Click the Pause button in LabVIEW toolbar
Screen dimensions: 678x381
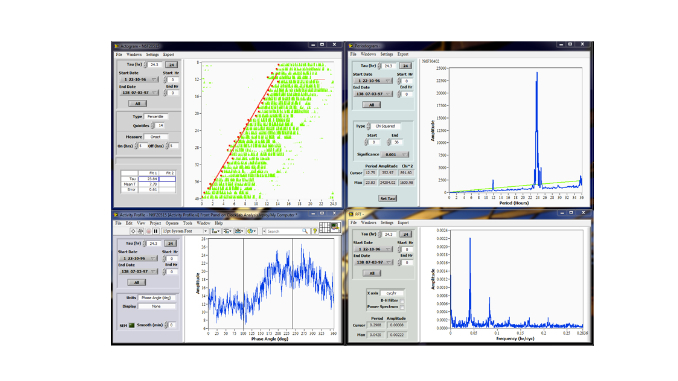point(156,231)
